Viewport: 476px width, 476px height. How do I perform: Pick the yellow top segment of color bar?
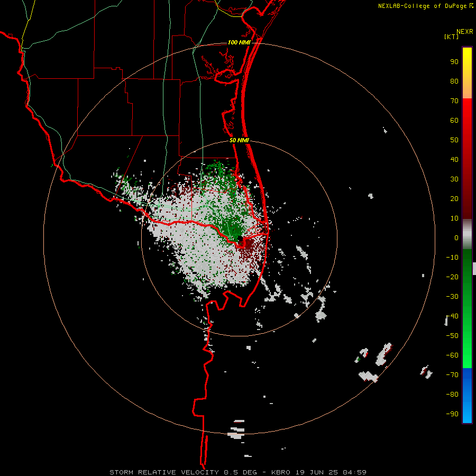[467, 73]
